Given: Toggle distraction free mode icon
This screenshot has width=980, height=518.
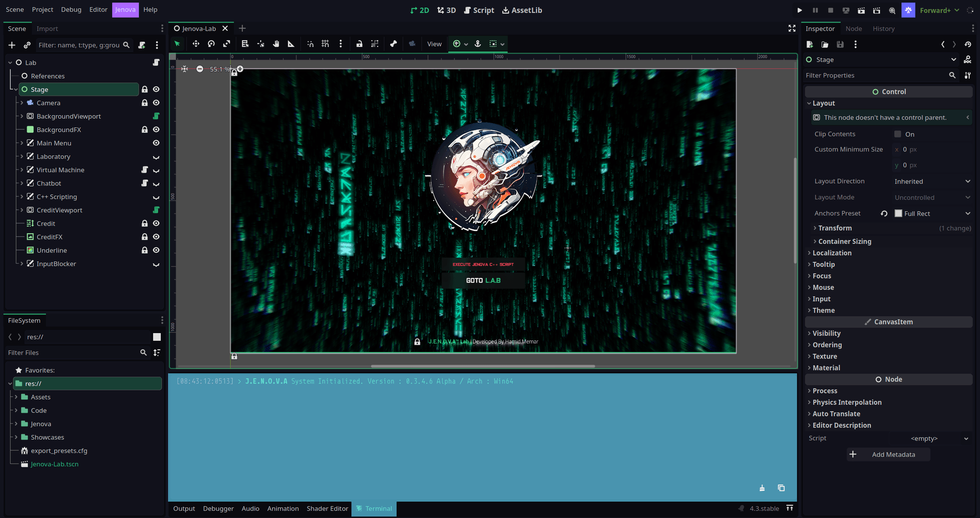Looking at the screenshot, I should click(792, 29).
